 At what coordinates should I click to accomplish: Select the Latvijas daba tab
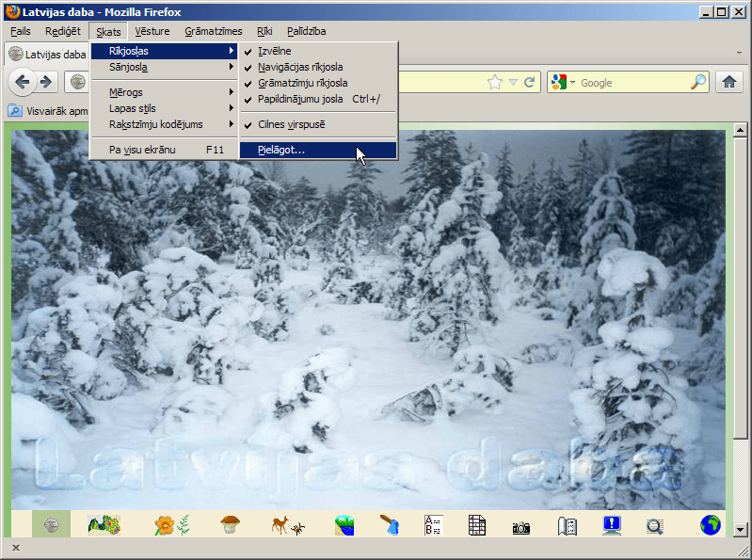tap(47, 55)
